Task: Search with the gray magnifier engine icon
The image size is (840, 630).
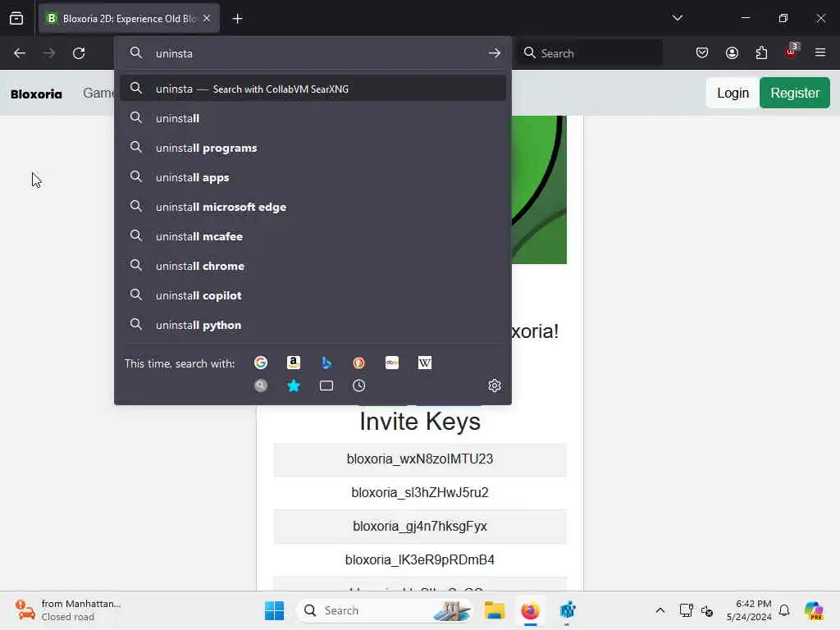Action: coord(261,386)
